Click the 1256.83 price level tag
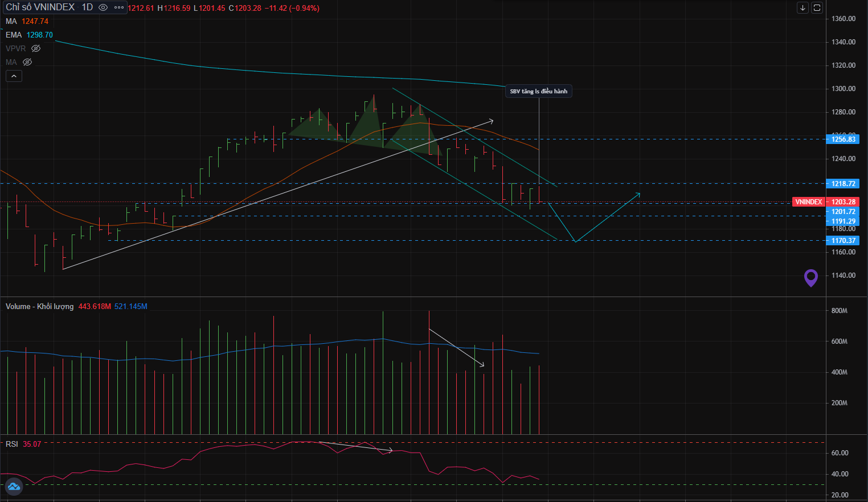Image resolution: width=868 pixels, height=502 pixels. click(843, 139)
